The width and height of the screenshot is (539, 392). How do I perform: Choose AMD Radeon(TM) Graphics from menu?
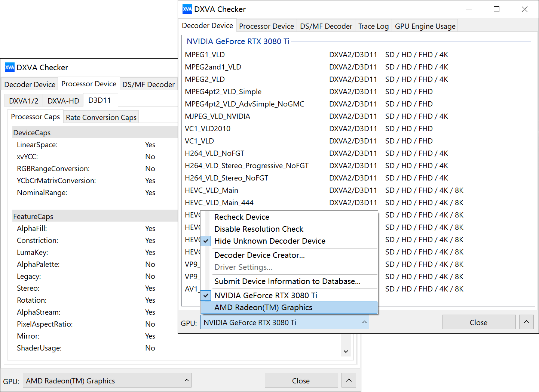coord(263,308)
